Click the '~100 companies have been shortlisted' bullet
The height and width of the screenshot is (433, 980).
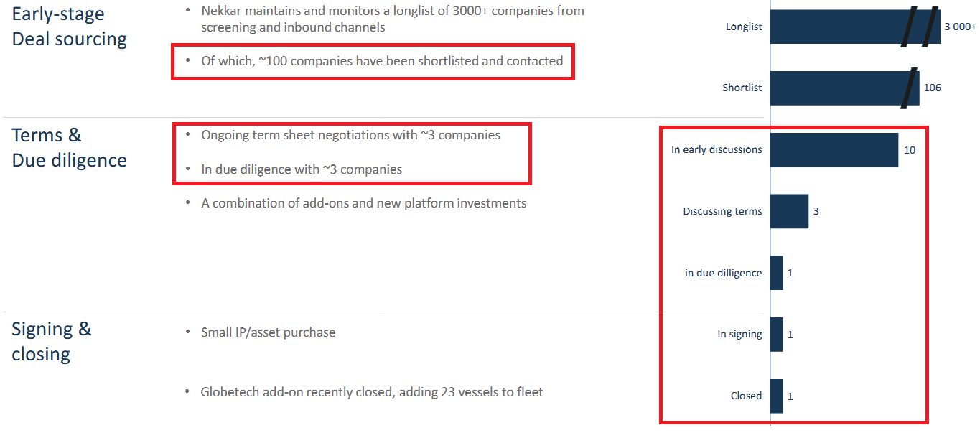click(x=382, y=61)
